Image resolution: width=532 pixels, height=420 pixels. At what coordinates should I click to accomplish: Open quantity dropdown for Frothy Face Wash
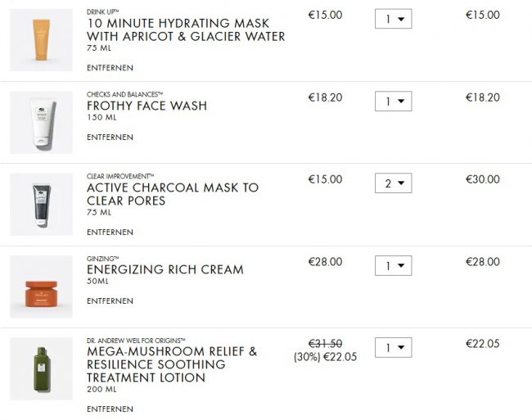393,102
